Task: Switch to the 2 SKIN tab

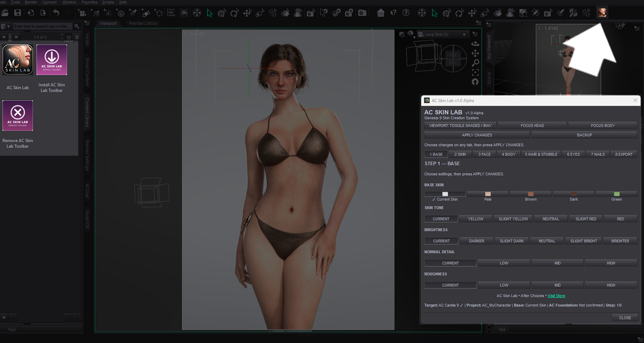Action: pyautogui.click(x=460, y=154)
